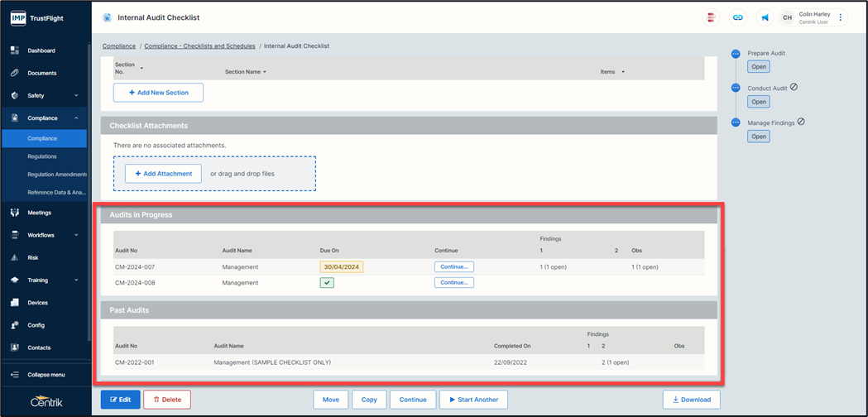Click the blue link chain icon
The image size is (868, 417).
click(737, 17)
